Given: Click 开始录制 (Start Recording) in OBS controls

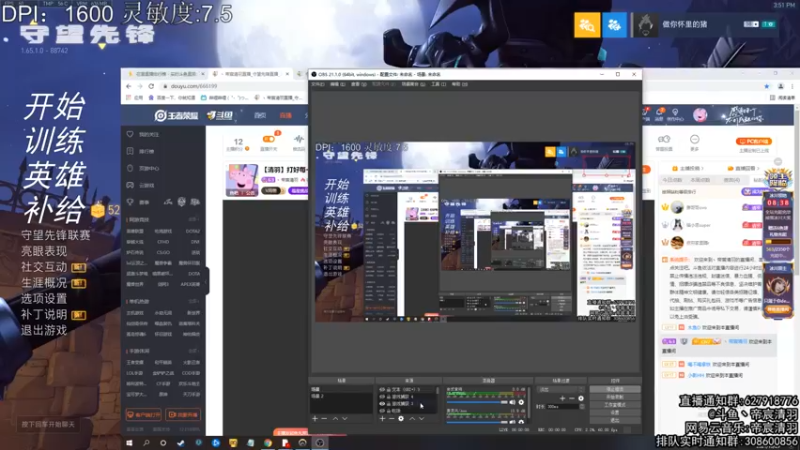Looking at the screenshot, I should 615,397.
